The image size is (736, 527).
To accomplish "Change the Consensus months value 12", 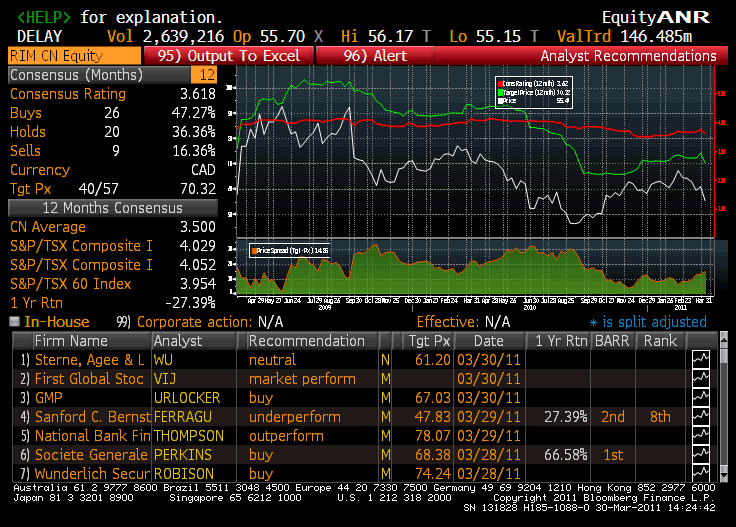I will point(204,75).
